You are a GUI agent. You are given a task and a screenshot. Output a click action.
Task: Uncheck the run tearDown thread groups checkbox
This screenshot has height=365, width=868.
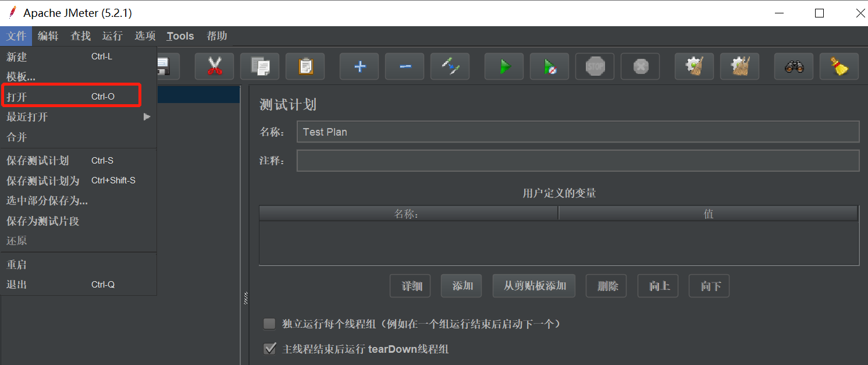[x=269, y=349]
